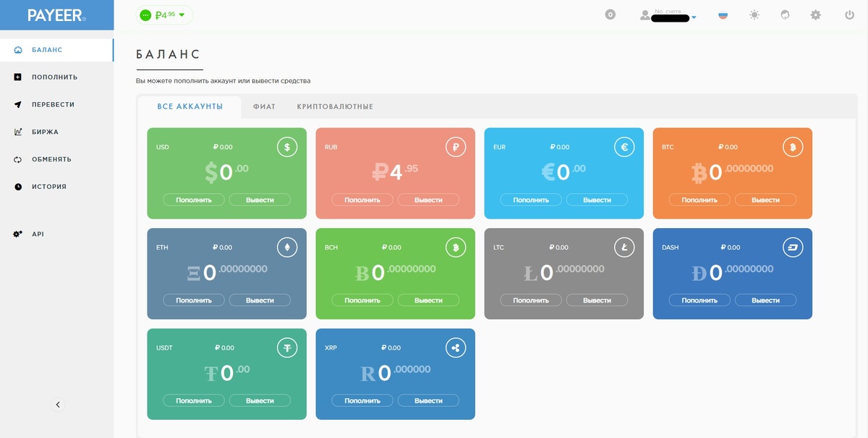
Task: Change language via Russian flag icon
Action: (x=723, y=14)
